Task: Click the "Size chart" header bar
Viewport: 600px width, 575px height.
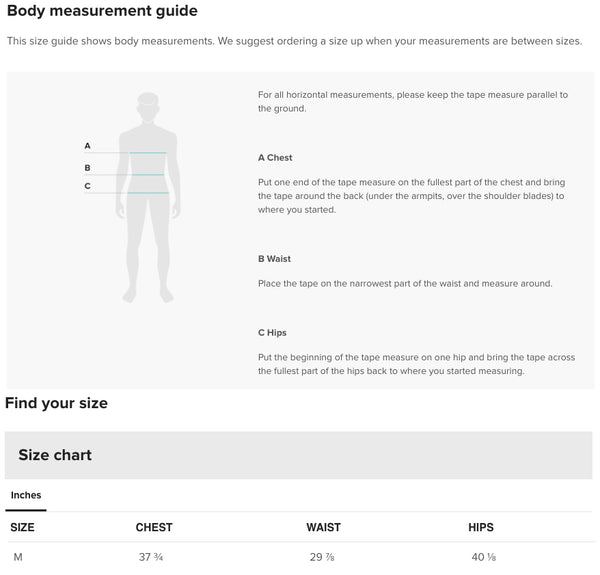Action: click(298, 455)
